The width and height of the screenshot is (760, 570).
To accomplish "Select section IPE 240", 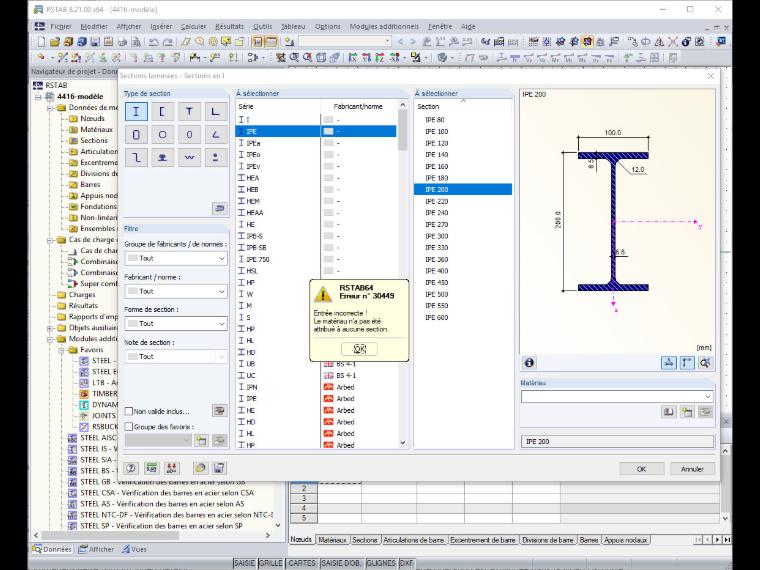I will [x=463, y=213].
